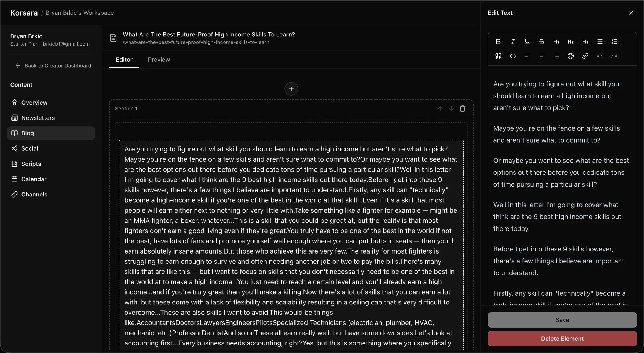Click the Save button
Screen dimensions: 644x353
point(562,320)
